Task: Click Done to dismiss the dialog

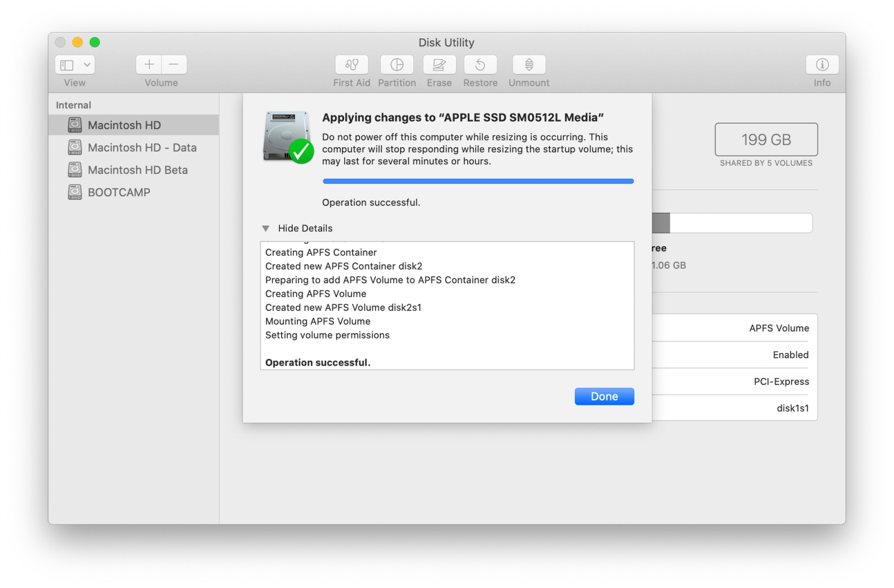Action: click(604, 396)
